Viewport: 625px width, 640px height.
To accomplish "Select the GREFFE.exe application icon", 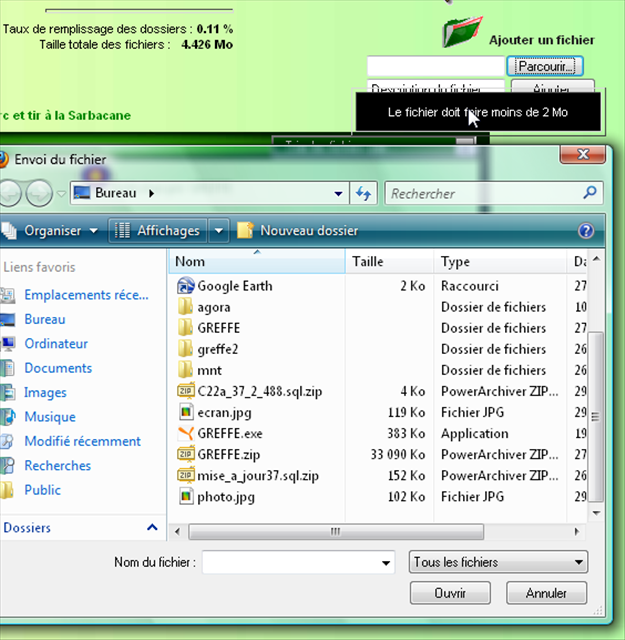I will tap(185, 433).
